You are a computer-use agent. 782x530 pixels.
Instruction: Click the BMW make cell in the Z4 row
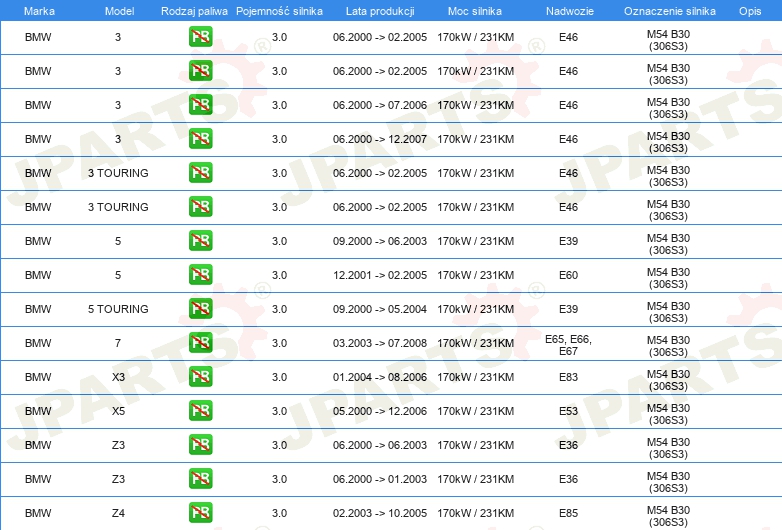point(38,513)
